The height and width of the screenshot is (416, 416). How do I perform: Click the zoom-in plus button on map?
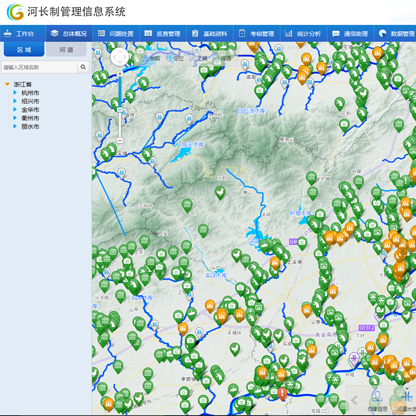(x=120, y=73)
